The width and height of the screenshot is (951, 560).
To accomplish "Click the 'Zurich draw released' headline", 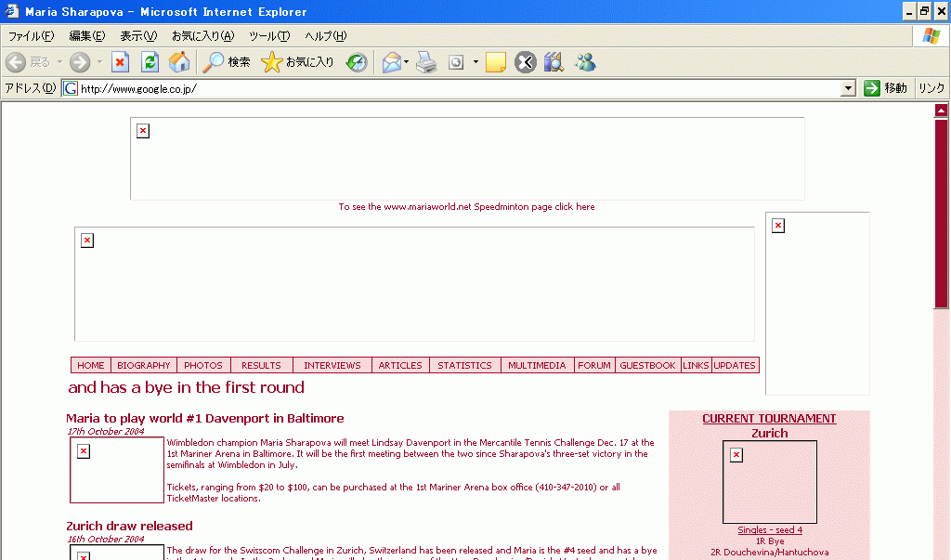I will point(129,526).
